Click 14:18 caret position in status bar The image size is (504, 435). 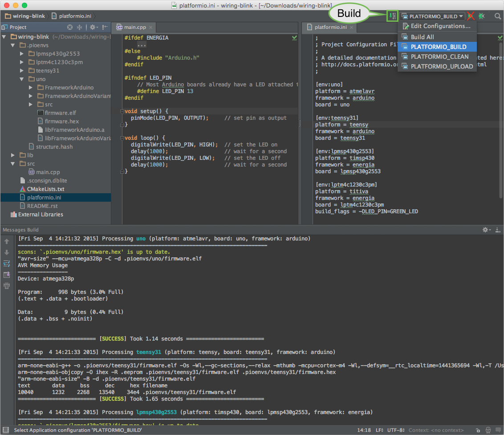(364, 430)
